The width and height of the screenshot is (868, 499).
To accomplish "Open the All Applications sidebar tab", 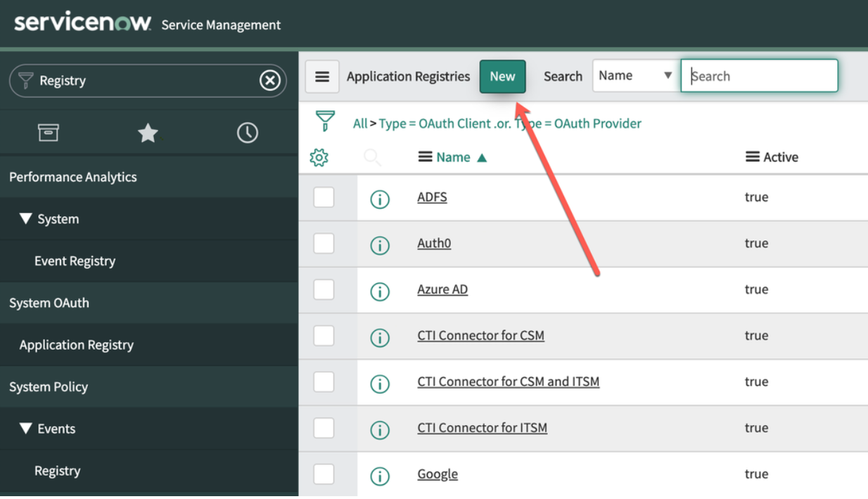I will click(x=49, y=132).
